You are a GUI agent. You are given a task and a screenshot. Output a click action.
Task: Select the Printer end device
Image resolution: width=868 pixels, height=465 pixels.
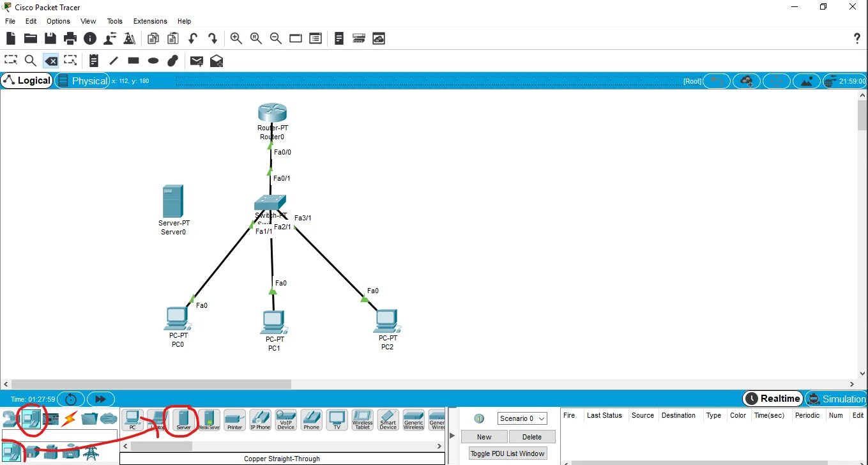pyautogui.click(x=234, y=420)
